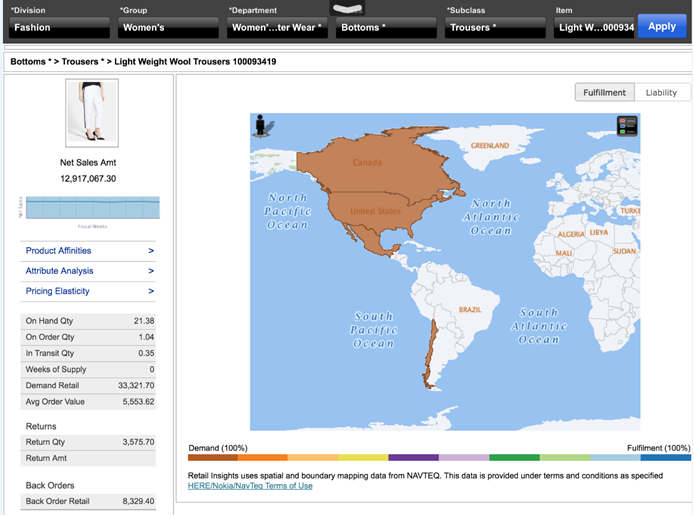
Task: Click the On Hand Qty row
Action: click(88, 321)
